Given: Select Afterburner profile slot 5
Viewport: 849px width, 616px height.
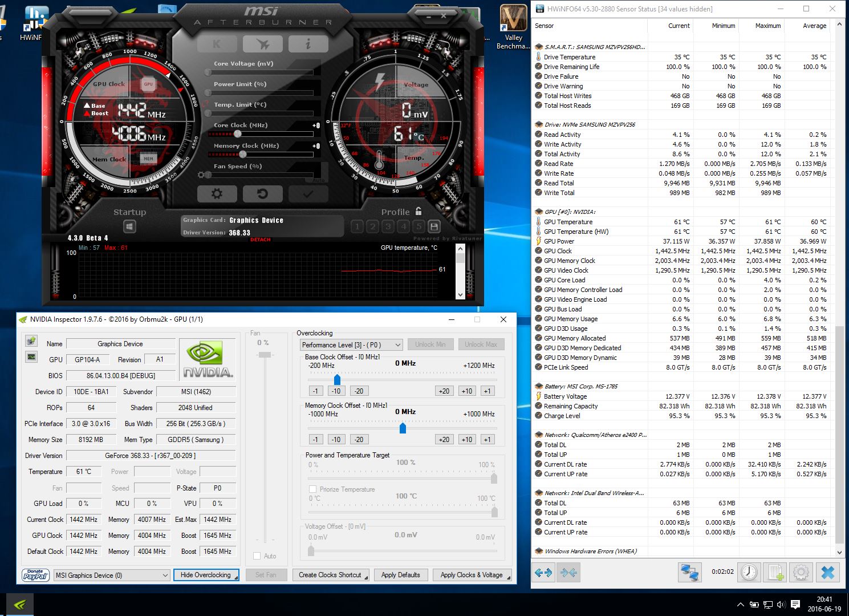Looking at the screenshot, I should 419,226.
